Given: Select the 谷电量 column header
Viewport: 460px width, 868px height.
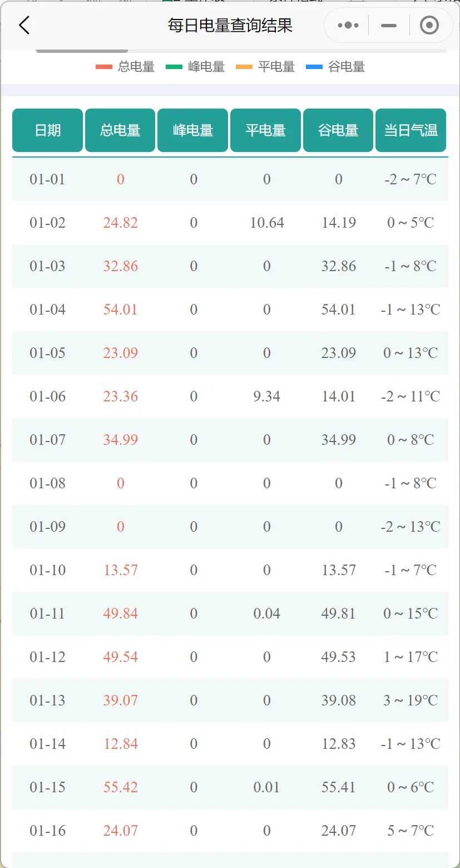Looking at the screenshot, I should pyautogui.click(x=338, y=130).
